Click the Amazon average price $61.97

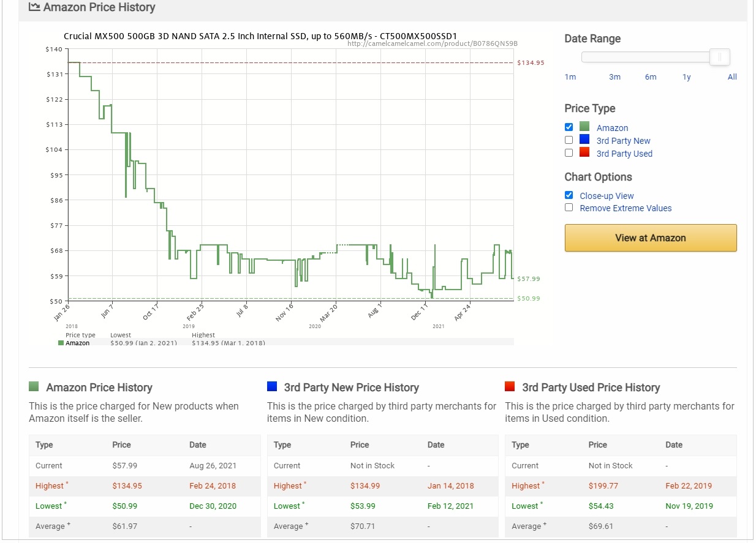pos(124,526)
